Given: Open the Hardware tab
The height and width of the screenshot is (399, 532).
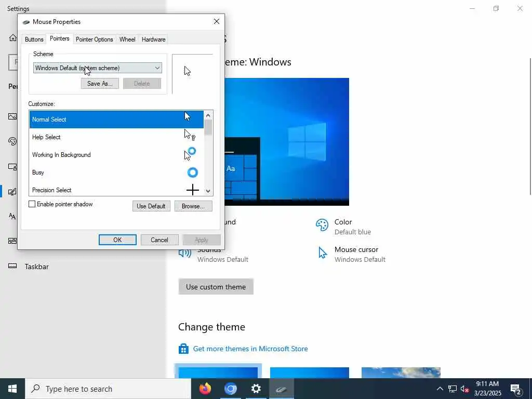Looking at the screenshot, I should coord(153,39).
